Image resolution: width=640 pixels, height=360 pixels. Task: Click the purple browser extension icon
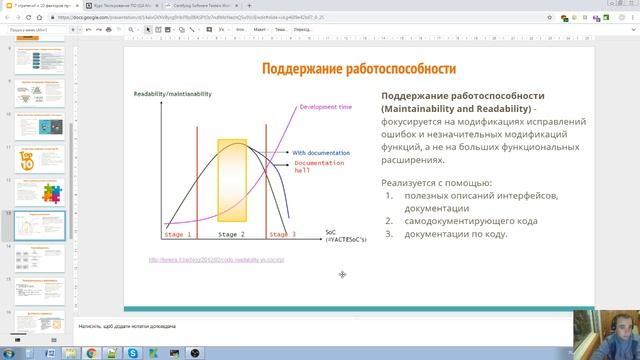pyautogui.click(x=596, y=18)
